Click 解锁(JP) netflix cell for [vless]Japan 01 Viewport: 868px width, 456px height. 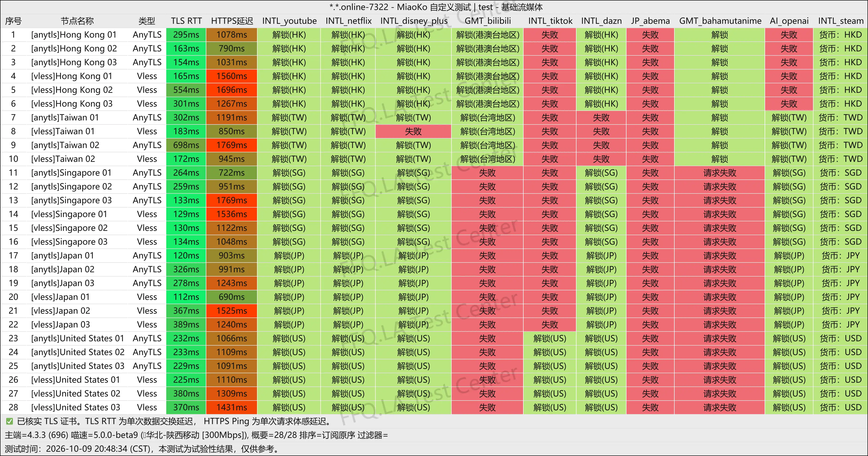pos(348,297)
